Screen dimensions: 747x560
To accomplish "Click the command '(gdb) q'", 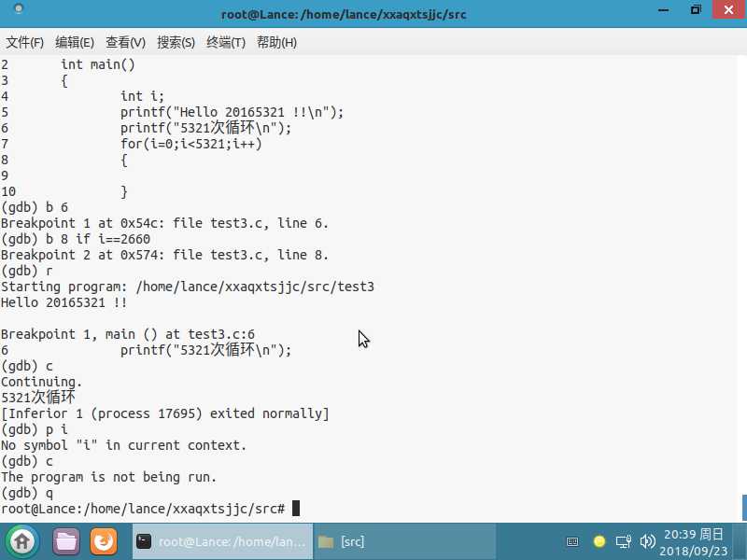I will [27, 493].
